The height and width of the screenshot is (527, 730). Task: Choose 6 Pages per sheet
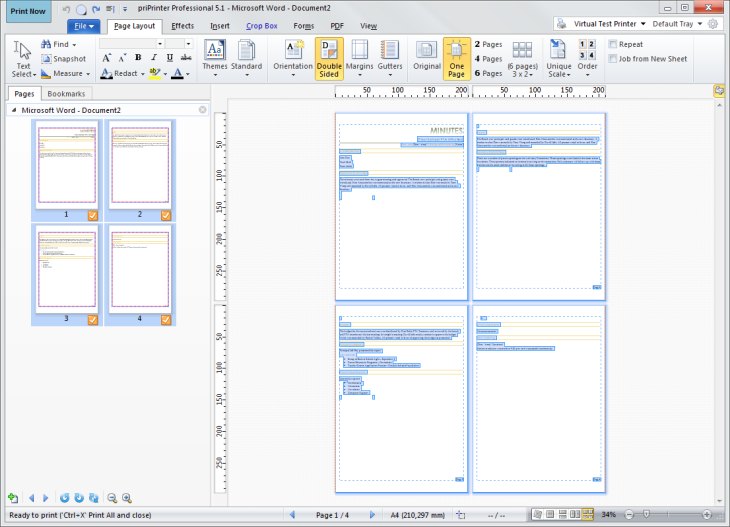[x=488, y=73]
